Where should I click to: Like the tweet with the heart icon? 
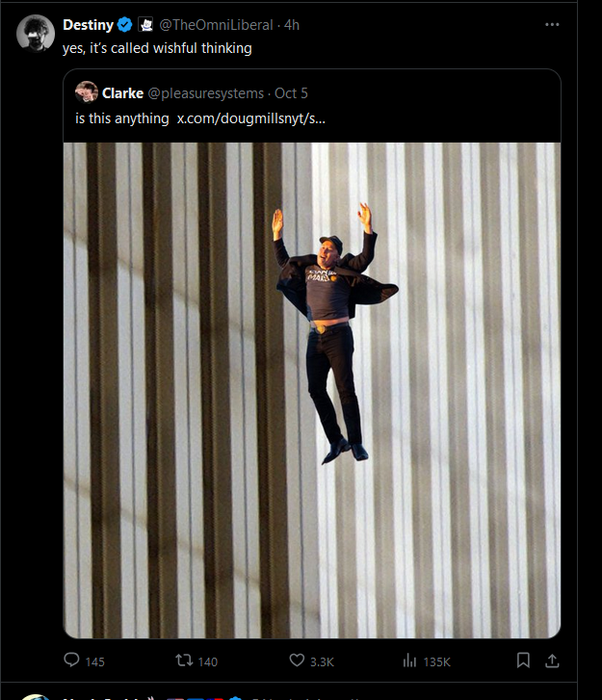click(x=297, y=660)
